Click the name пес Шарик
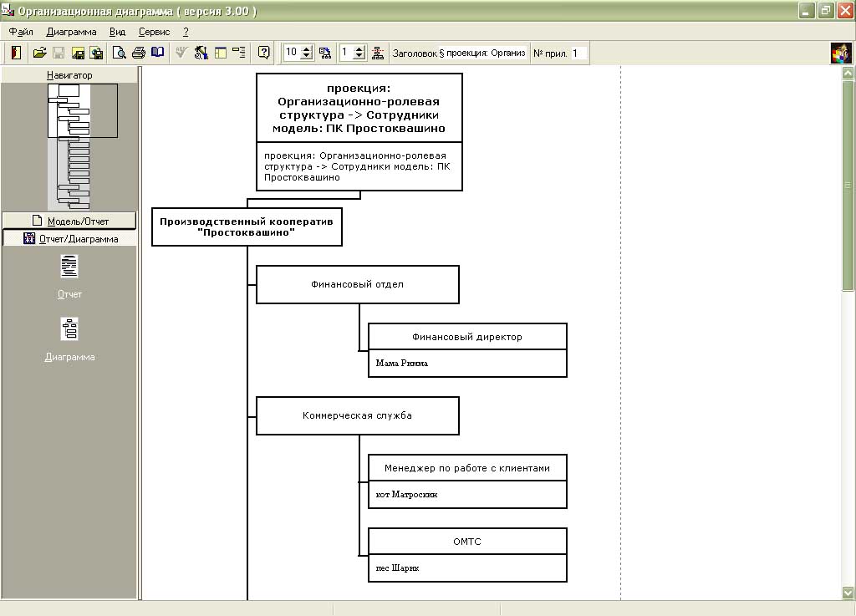This screenshot has width=856, height=616. pyautogui.click(x=397, y=568)
